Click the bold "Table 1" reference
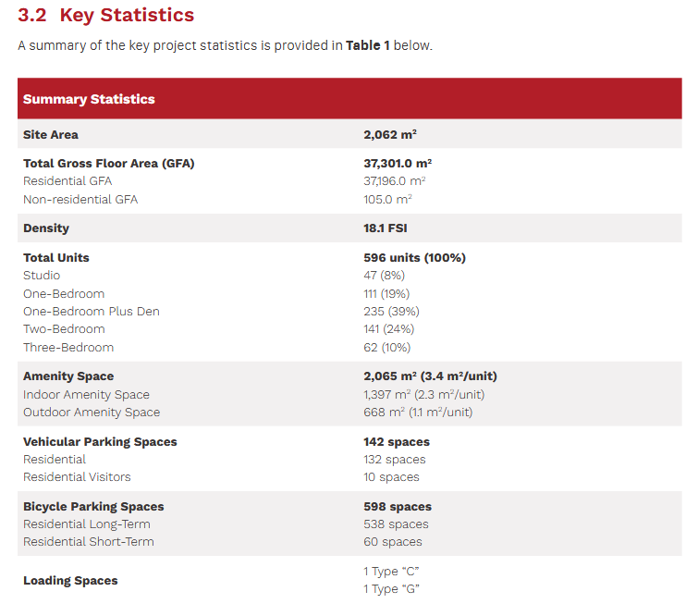 pyautogui.click(x=367, y=45)
